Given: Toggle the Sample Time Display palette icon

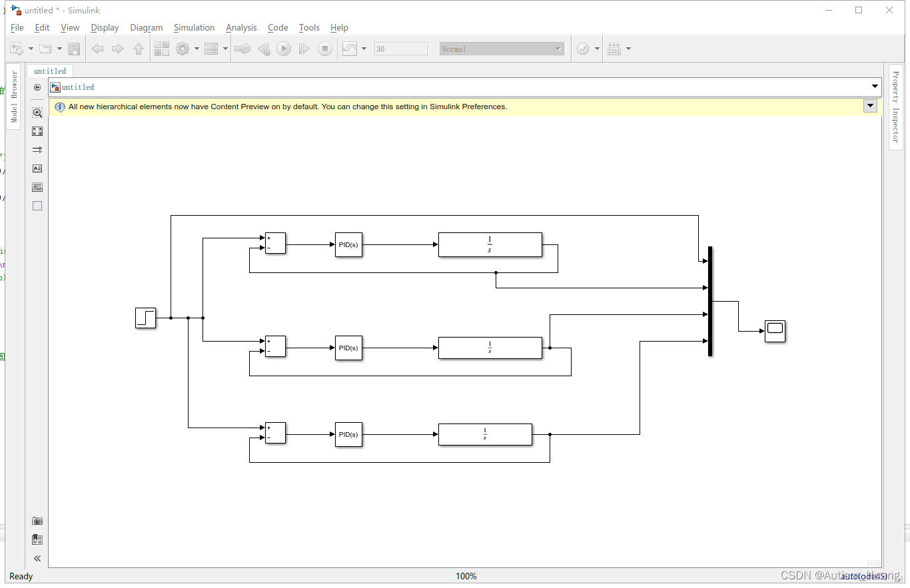Looking at the screenshot, I should point(37,150).
